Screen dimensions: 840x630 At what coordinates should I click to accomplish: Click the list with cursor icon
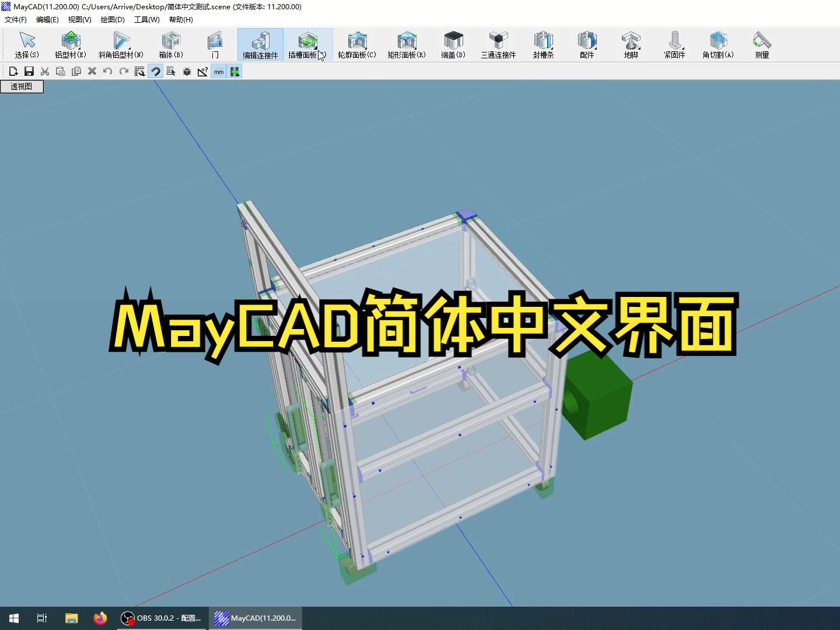pos(171,71)
